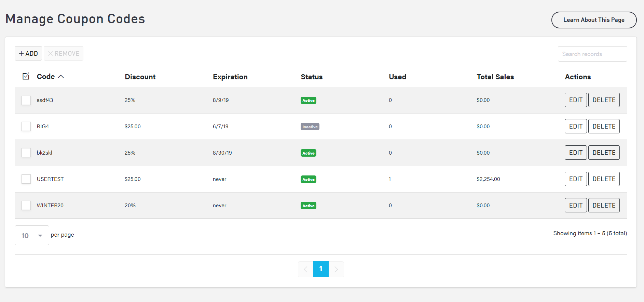This screenshot has height=302, width=644.
Task: Focus the Search records field
Action: click(x=592, y=54)
